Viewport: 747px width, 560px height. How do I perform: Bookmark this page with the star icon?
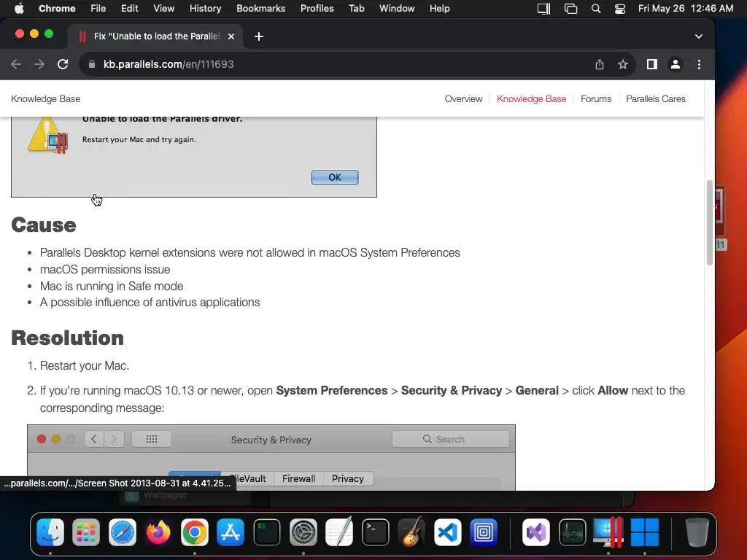[623, 64]
